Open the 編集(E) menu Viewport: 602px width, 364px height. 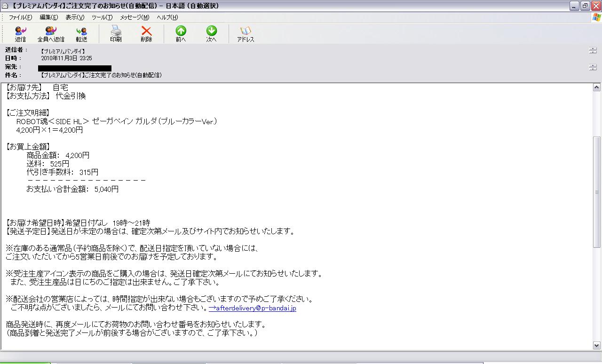49,17
